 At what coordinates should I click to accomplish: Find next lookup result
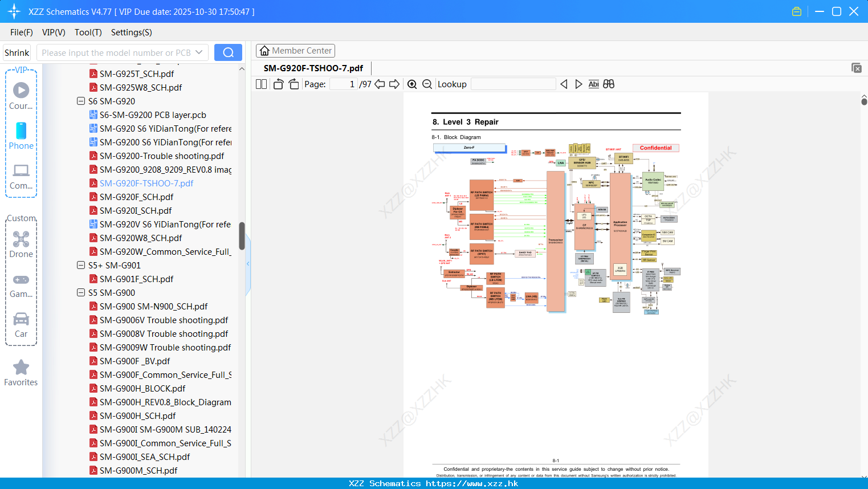tap(578, 84)
